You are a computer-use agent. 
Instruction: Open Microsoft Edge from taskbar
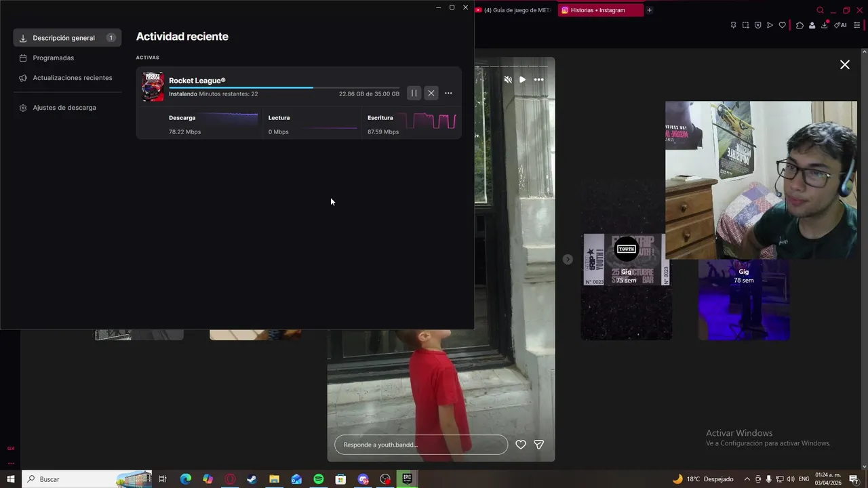click(x=185, y=479)
